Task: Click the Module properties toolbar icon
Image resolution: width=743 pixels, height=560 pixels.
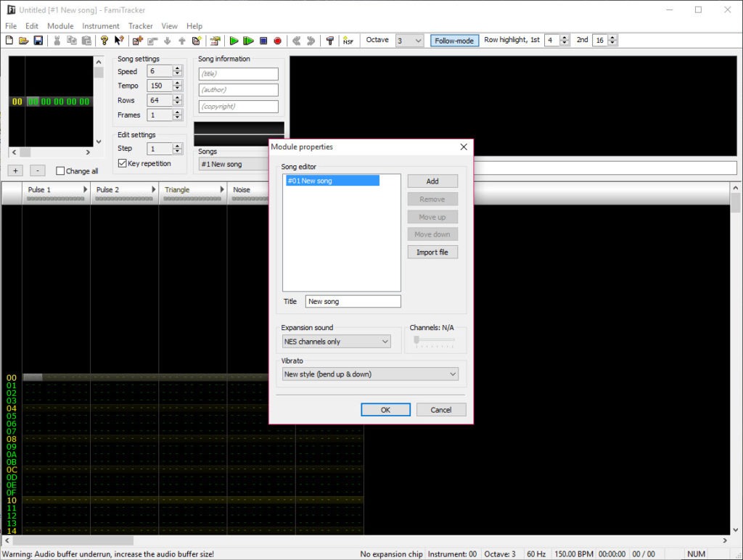Action: tap(215, 41)
